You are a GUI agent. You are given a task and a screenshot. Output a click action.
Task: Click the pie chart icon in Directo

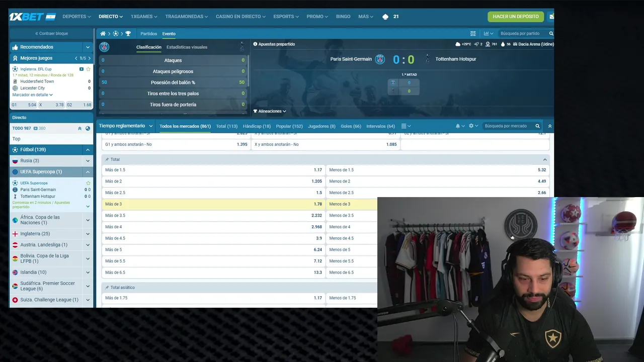point(88,129)
